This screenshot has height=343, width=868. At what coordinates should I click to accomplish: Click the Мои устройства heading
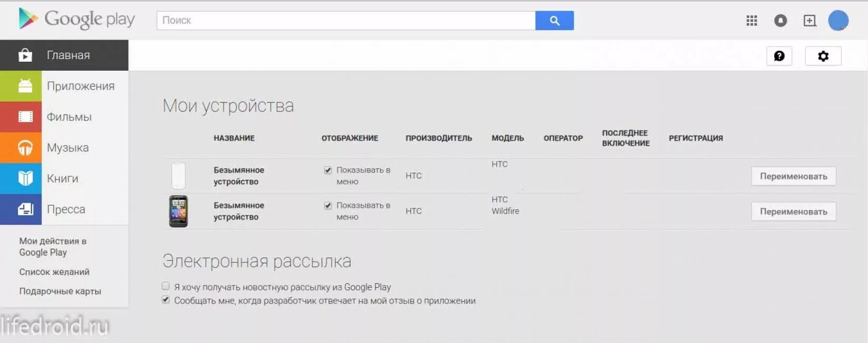click(228, 106)
